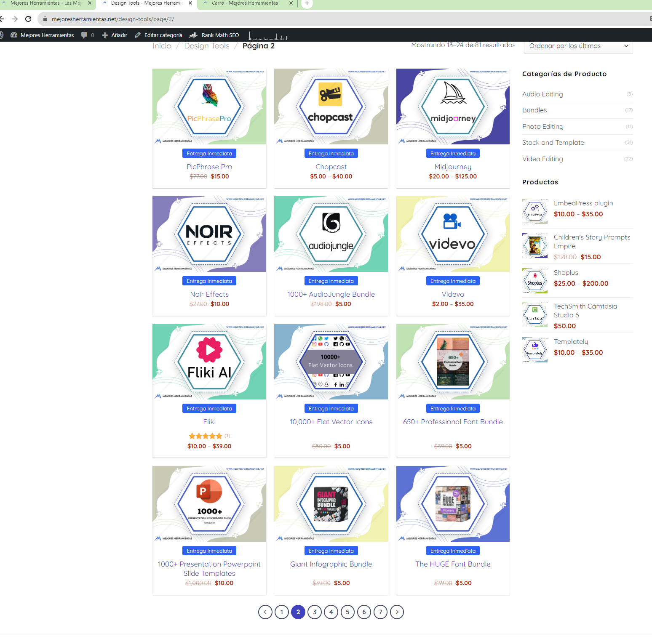
Task: Open the 1000+ PowerPoint templates image
Action: tap(209, 504)
